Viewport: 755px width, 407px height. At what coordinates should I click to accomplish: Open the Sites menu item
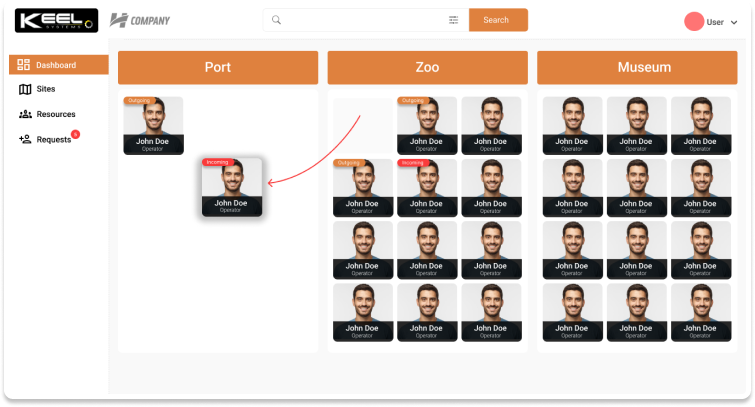(x=45, y=89)
